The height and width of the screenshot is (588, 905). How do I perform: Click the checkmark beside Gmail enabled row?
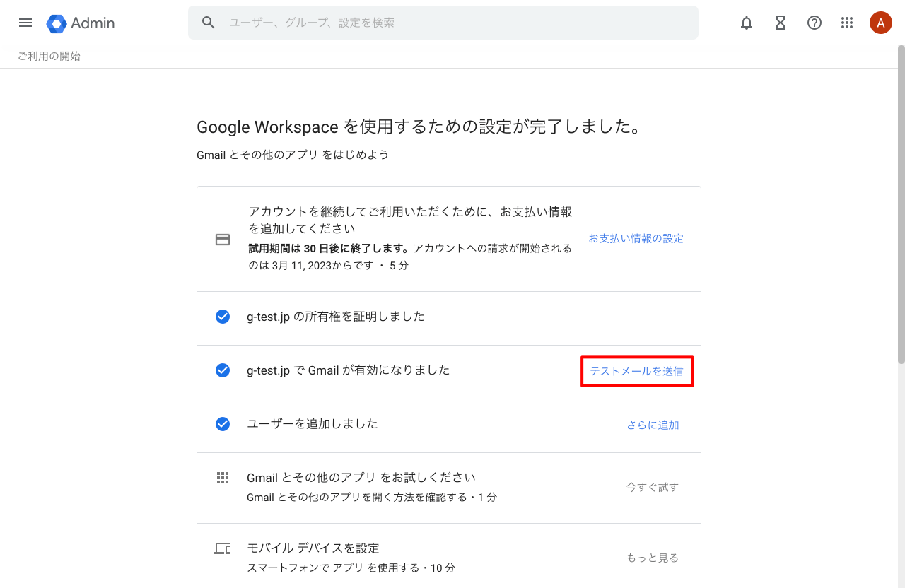click(x=223, y=370)
